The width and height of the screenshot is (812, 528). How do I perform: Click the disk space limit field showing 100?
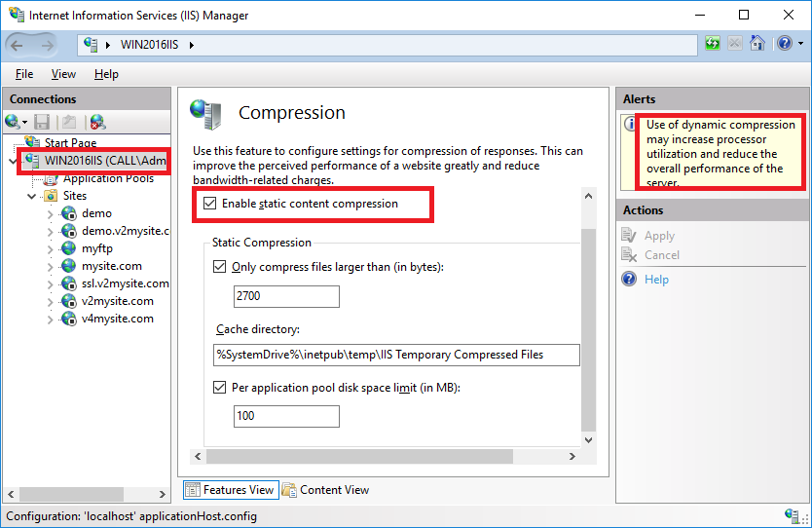pyautogui.click(x=286, y=416)
